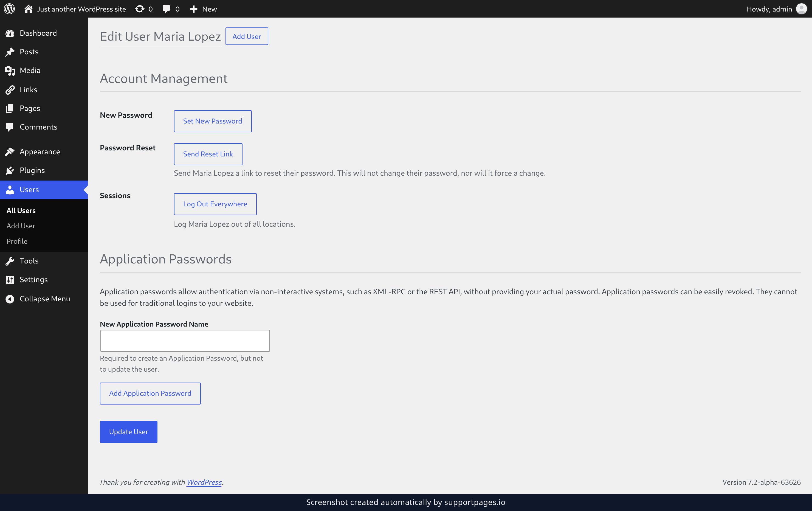
Task: Click the Users person icon
Action: [10, 190]
